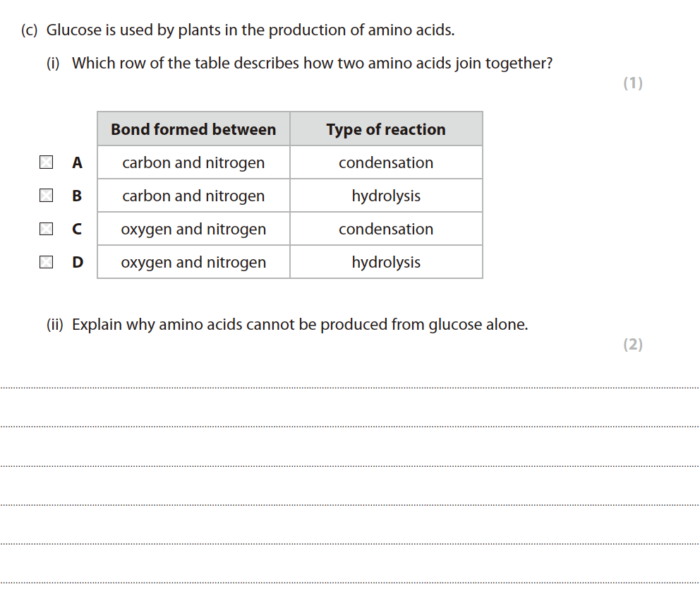Viewport: 700px width, 589px height.
Task: Click the bottom dotted answer line
Action: coord(350,583)
